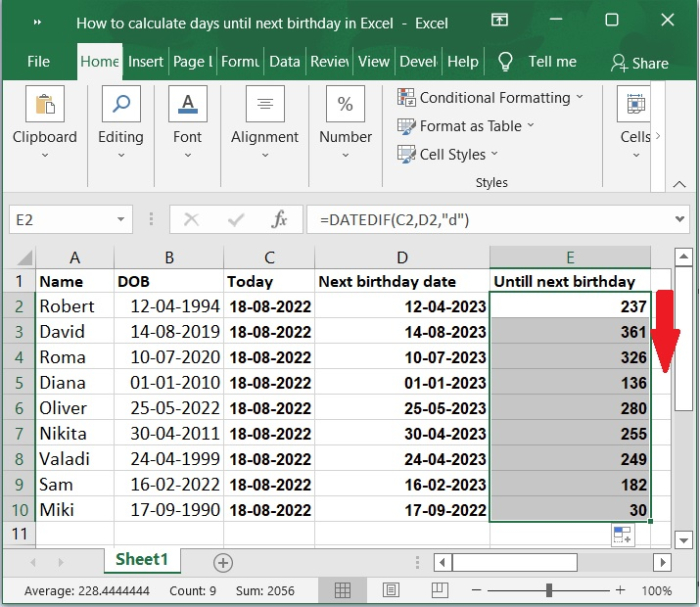This screenshot has height=607, width=700.
Task: Open the Name Box dropdown arrow
Action: tap(122, 219)
